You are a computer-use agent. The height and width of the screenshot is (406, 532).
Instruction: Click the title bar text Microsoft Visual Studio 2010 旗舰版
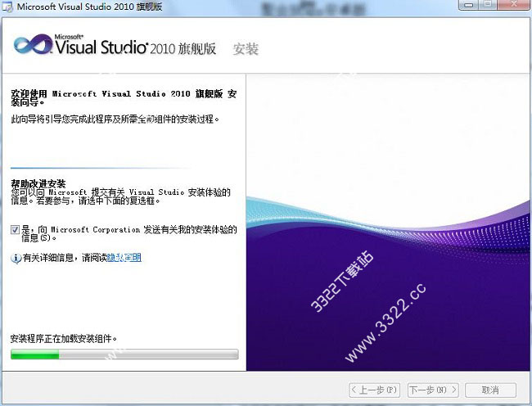coord(89,7)
